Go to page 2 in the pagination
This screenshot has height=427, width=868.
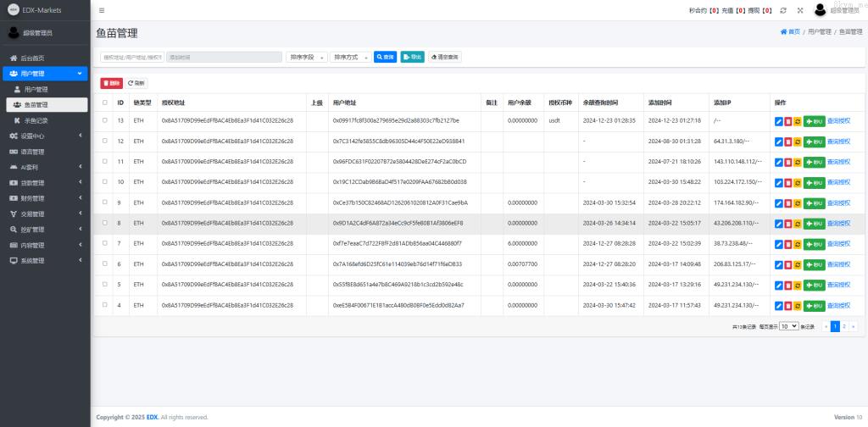pyautogui.click(x=844, y=326)
